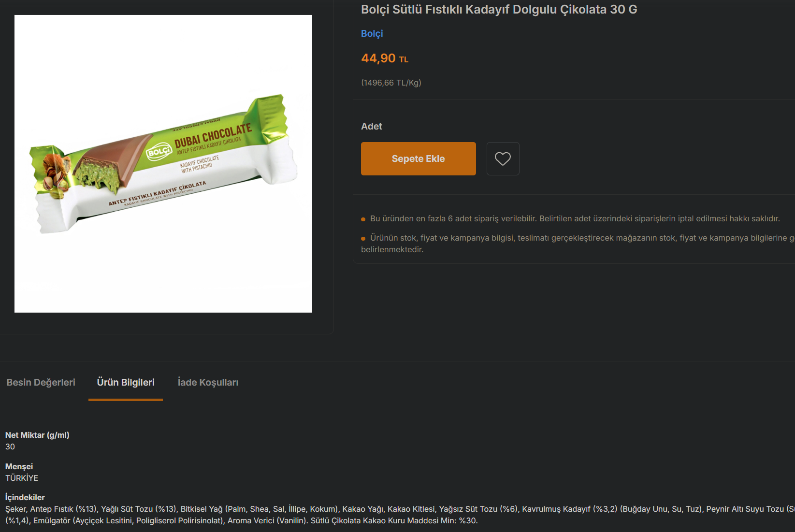This screenshot has width=795, height=532.
Task: Click the Dubai Chocolate text on packaging
Action: pos(213,135)
